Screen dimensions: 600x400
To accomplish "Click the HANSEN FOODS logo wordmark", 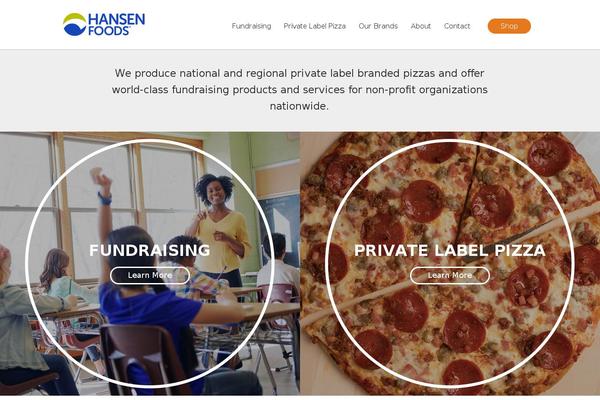I will [116, 24].
